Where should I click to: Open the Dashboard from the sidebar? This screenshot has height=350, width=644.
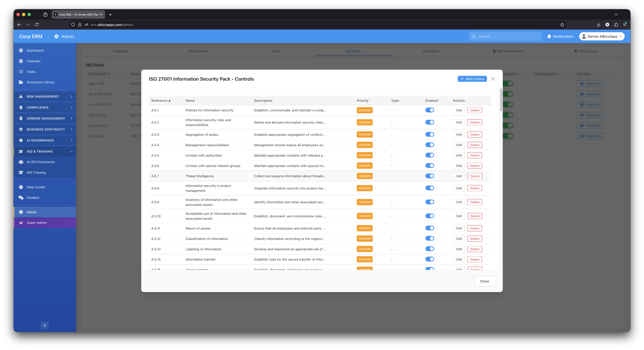pyautogui.click(x=35, y=50)
